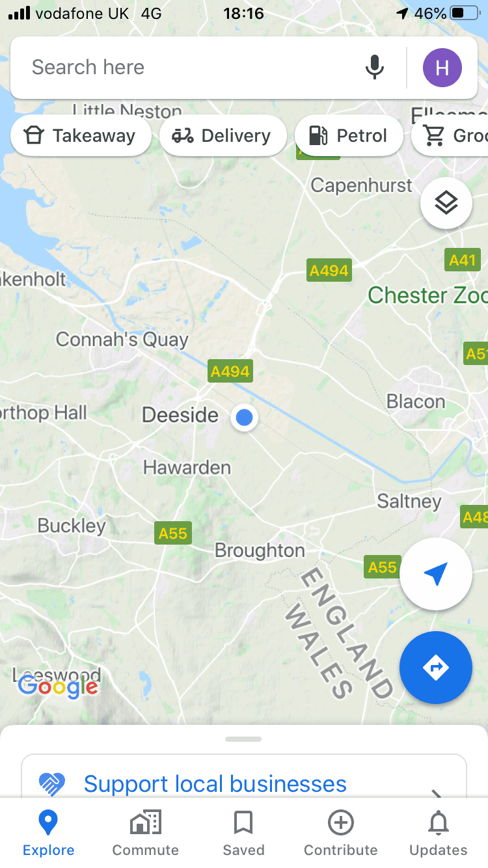Open the Updates bell tab
The image size is (488, 868).
point(439,833)
